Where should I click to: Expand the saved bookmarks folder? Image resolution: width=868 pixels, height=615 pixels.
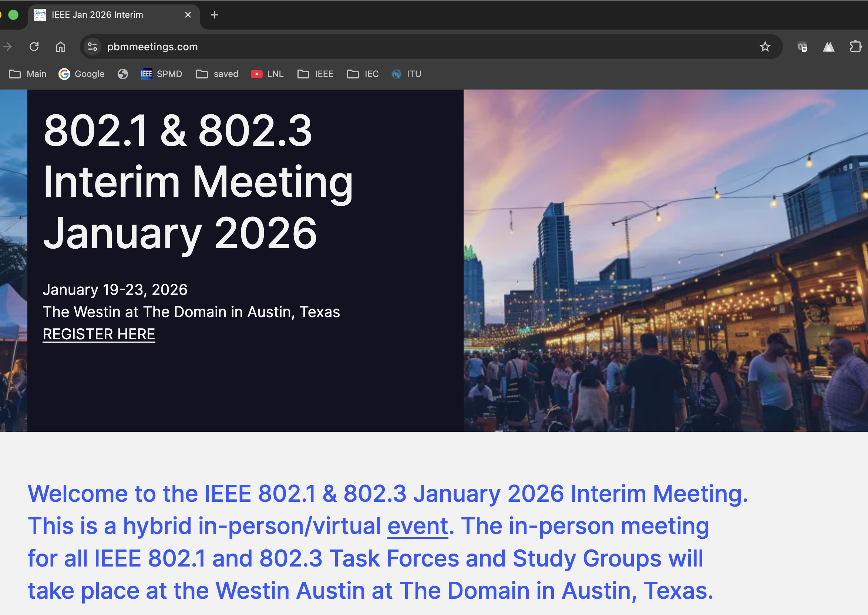point(217,74)
